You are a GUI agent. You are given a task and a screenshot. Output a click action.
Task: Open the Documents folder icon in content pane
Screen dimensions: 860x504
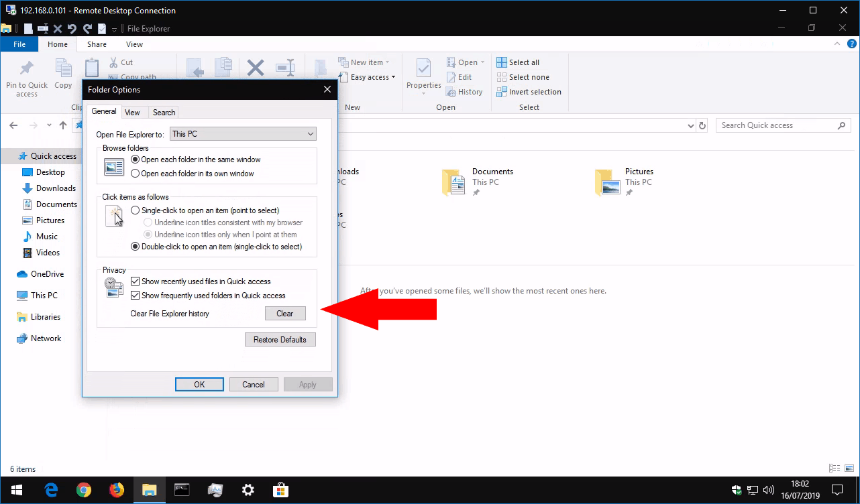454,182
